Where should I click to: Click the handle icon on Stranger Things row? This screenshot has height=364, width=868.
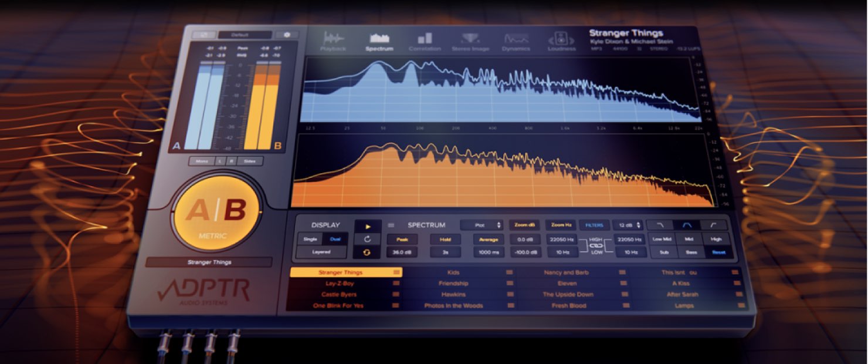[396, 272]
